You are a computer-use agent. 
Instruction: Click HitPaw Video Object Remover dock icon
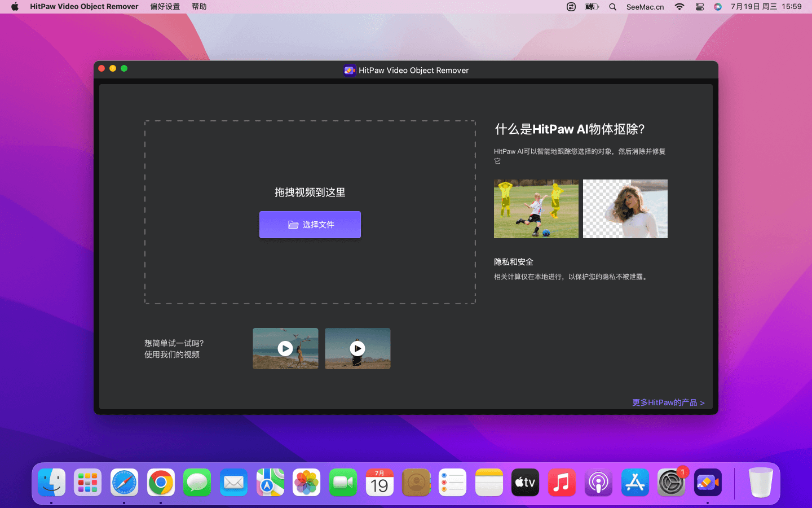point(707,483)
